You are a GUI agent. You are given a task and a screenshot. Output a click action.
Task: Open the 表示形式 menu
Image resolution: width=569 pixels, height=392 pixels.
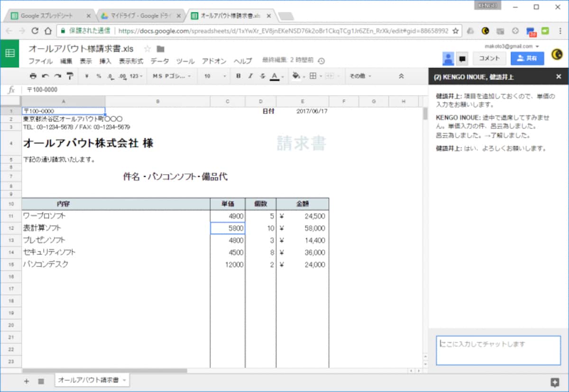point(131,61)
